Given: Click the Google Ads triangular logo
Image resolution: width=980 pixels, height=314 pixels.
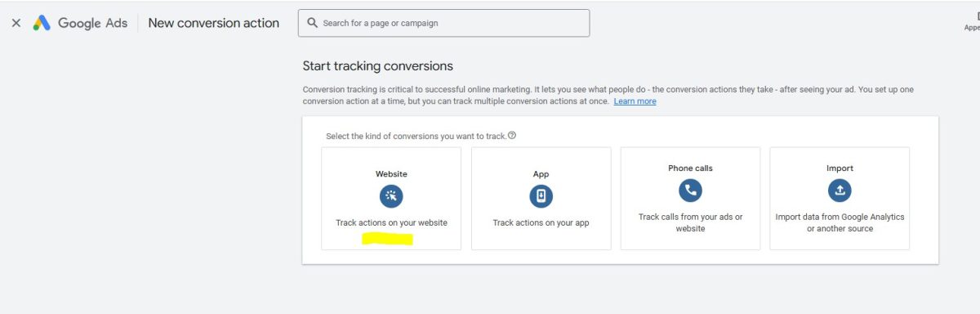Looking at the screenshot, I should (x=42, y=23).
